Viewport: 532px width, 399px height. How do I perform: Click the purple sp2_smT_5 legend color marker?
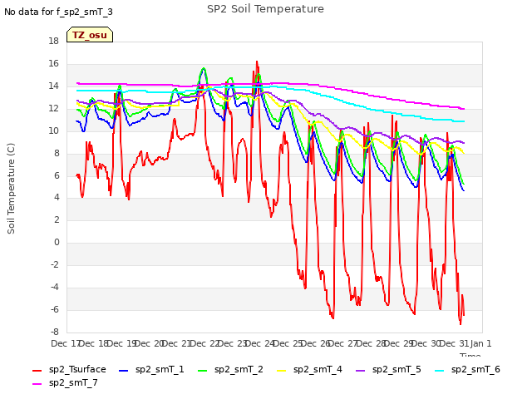pyautogui.click(x=360, y=370)
